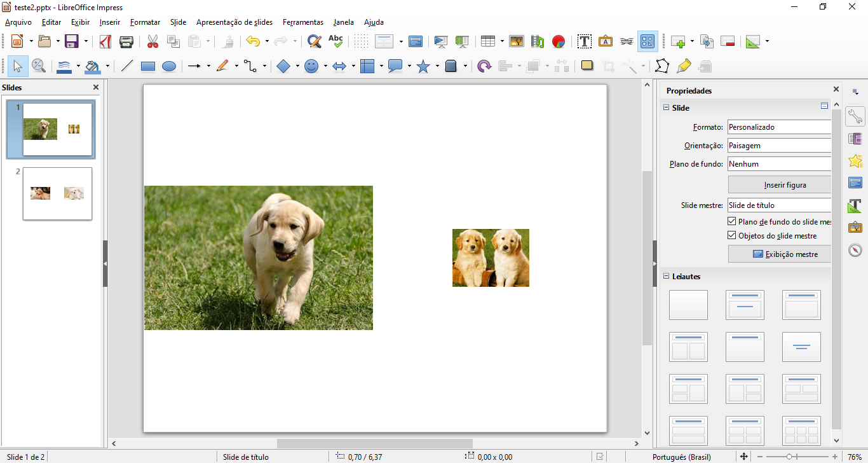
Task: Open the Inserir menu
Action: (x=109, y=22)
